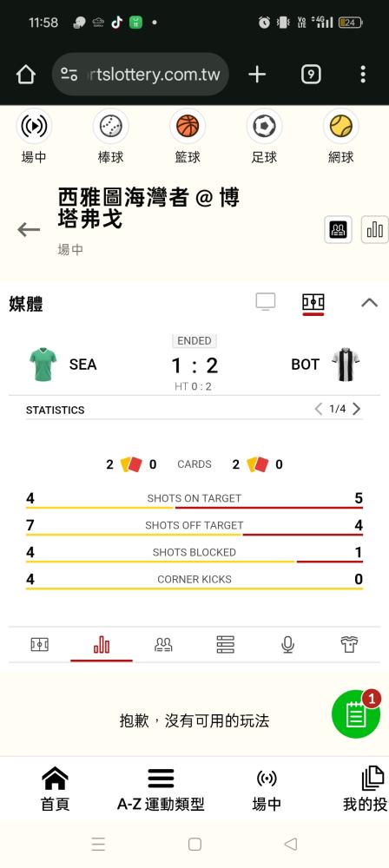Tap the browser address bar
Image resolution: width=389 pixels, height=868 pixels.
141,74
